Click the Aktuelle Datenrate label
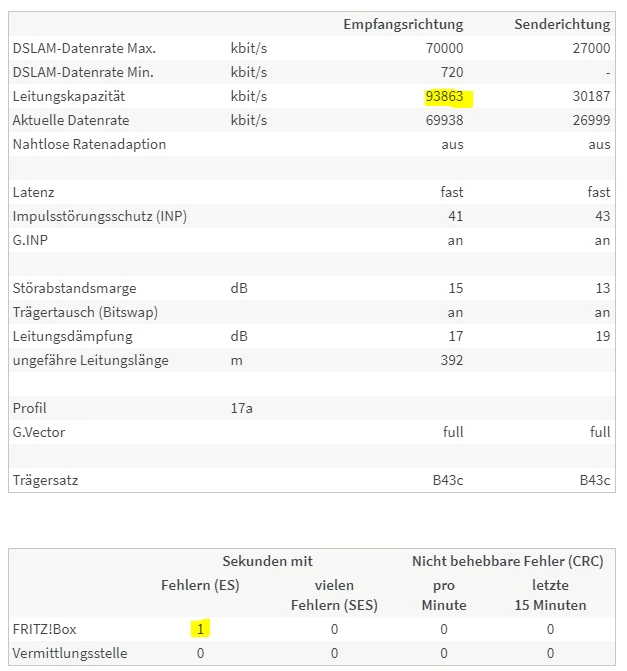This screenshot has height=671, width=627. click(72, 120)
